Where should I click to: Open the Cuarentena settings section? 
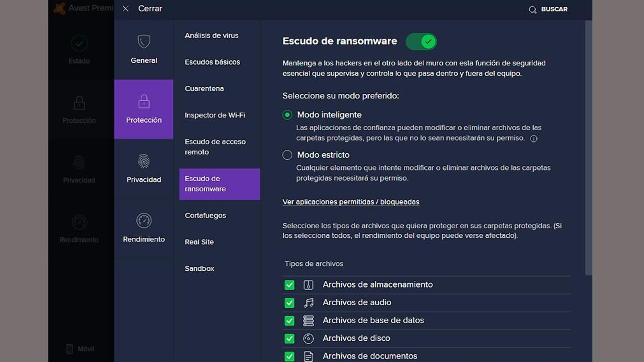pyautogui.click(x=204, y=88)
